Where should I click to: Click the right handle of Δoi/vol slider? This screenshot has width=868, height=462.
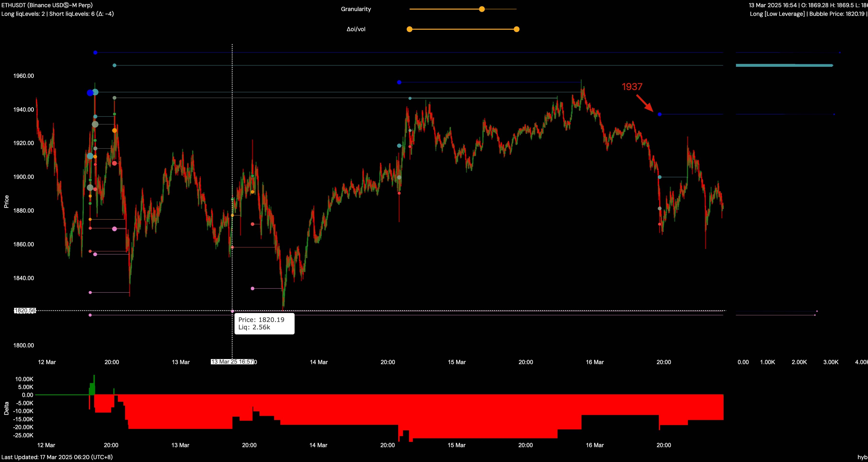(x=517, y=29)
